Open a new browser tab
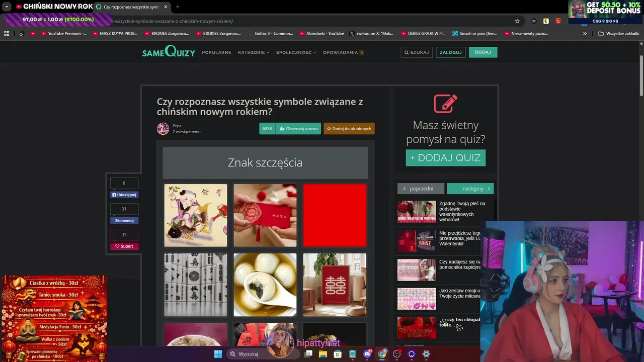Screen dimensions: 644x362 (178, 7)
